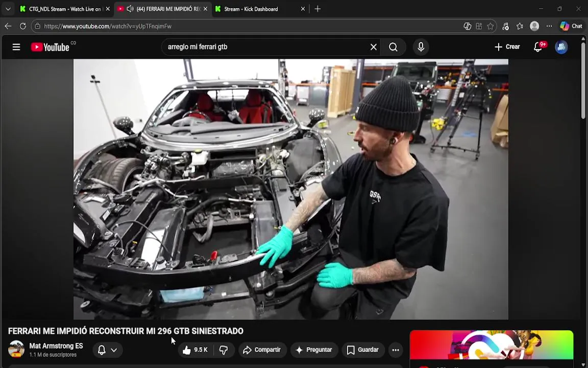This screenshot has width=588, height=368.
Task: Open Edge settings and more menu
Action: (549, 26)
